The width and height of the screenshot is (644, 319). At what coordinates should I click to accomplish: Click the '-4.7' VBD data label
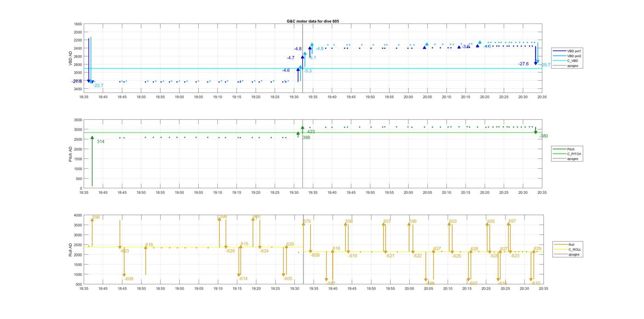click(x=291, y=58)
